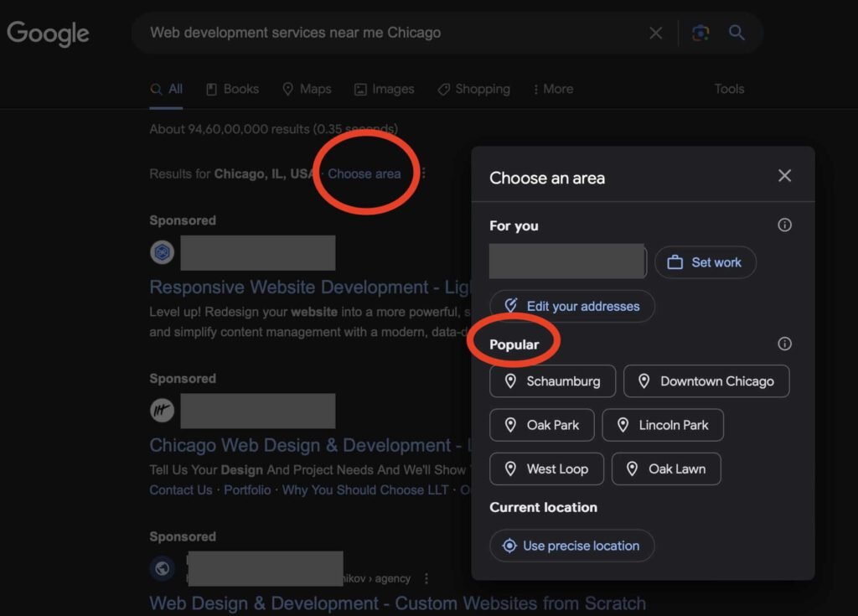Click the Google logo
The width and height of the screenshot is (858, 616).
click(x=48, y=34)
